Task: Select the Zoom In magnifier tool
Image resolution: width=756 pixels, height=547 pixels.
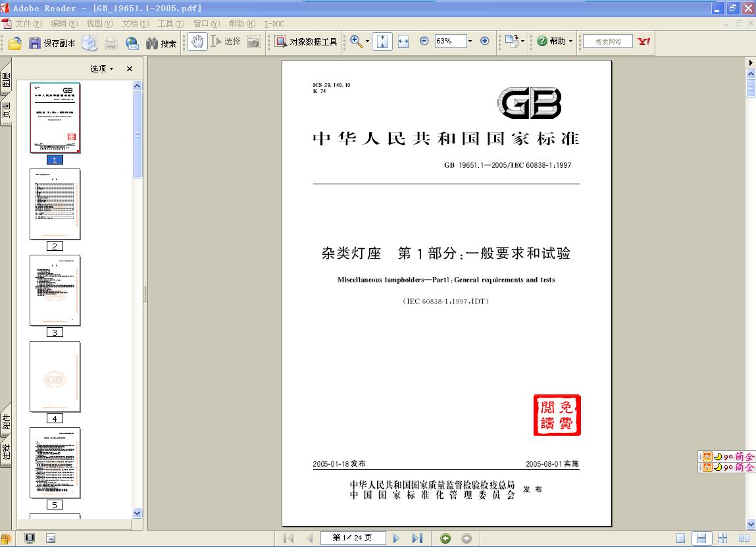Action: coord(357,41)
